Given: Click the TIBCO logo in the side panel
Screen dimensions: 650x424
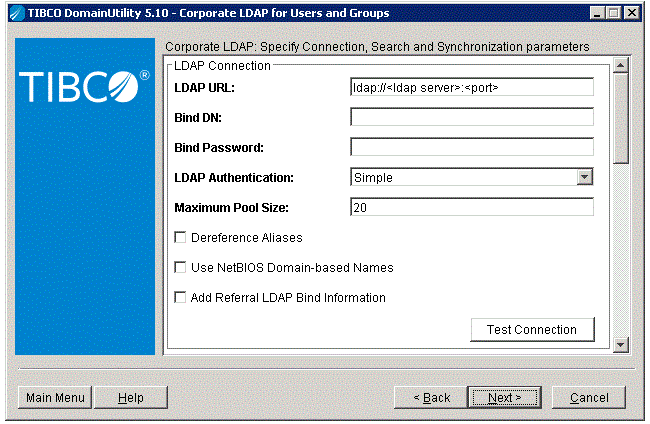Looking at the screenshot, I should click(84, 87).
